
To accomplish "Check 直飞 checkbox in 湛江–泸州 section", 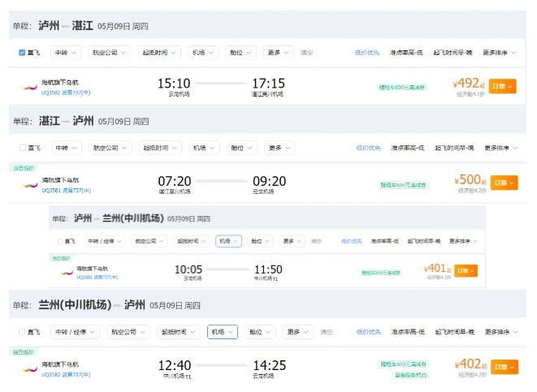I will coord(22,149).
